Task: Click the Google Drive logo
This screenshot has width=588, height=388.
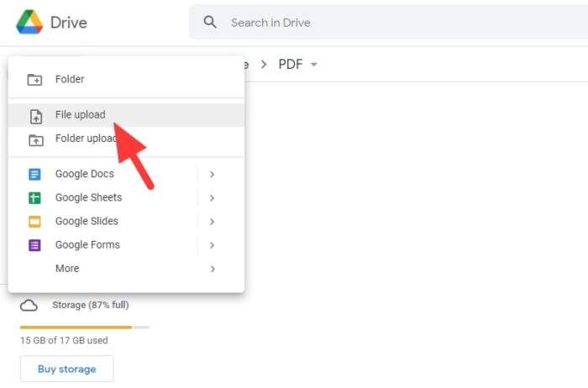Action: [x=29, y=22]
